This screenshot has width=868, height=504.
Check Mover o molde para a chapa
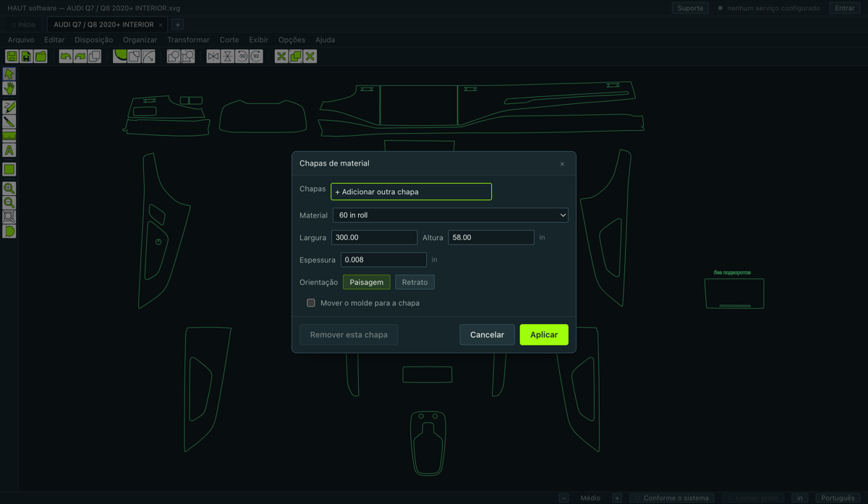click(x=311, y=303)
